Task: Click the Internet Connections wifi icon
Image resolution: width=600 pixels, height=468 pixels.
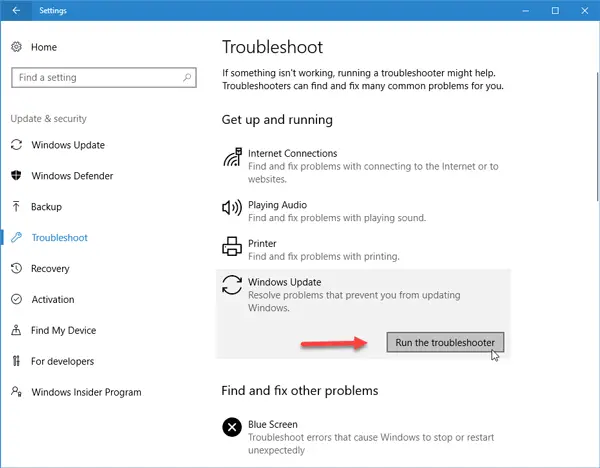Action: tap(232, 157)
